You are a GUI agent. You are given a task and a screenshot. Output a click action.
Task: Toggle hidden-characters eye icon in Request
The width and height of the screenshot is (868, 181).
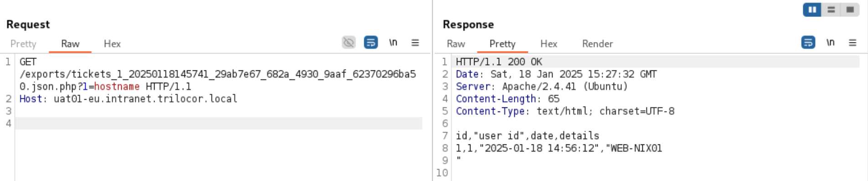pyautogui.click(x=349, y=43)
